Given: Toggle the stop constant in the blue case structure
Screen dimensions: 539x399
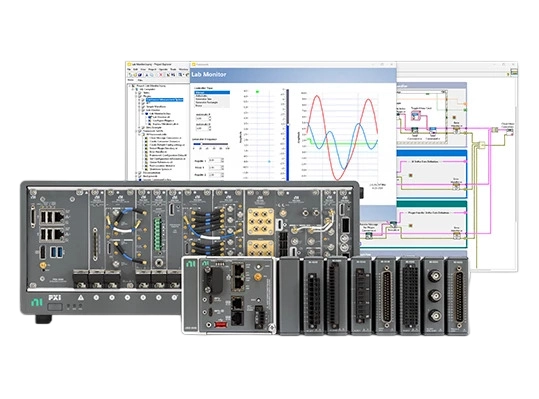Looking at the screenshot, I should point(410,175).
